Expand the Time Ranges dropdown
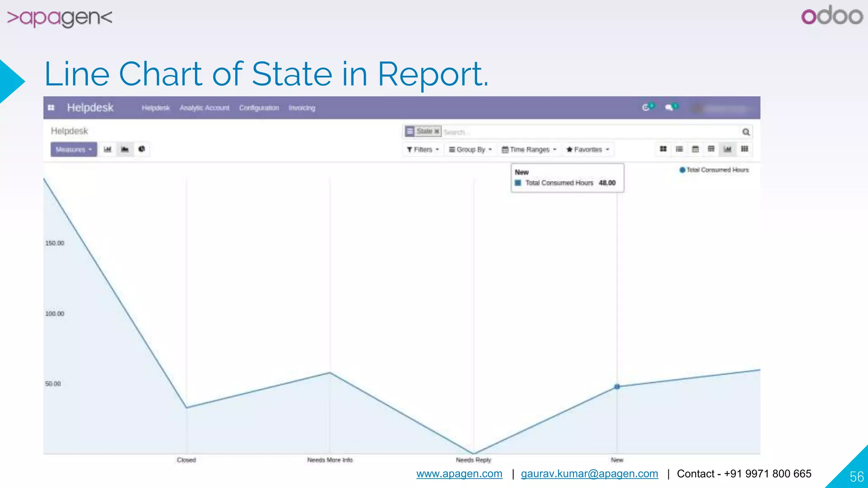 pyautogui.click(x=529, y=150)
